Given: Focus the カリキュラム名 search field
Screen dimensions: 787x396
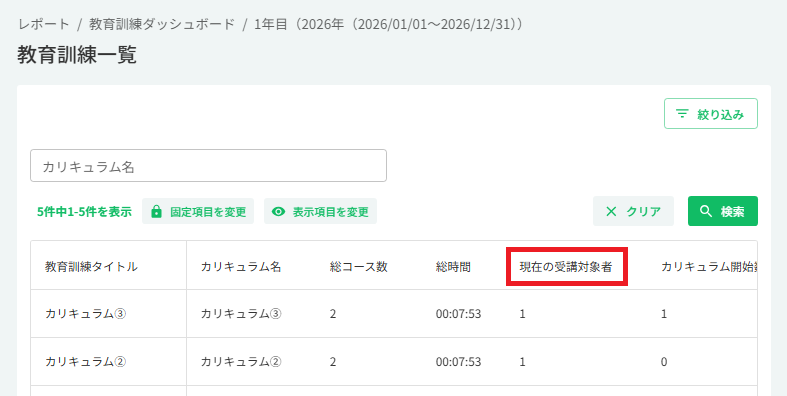Looking at the screenshot, I should click(x=208, y=166).
